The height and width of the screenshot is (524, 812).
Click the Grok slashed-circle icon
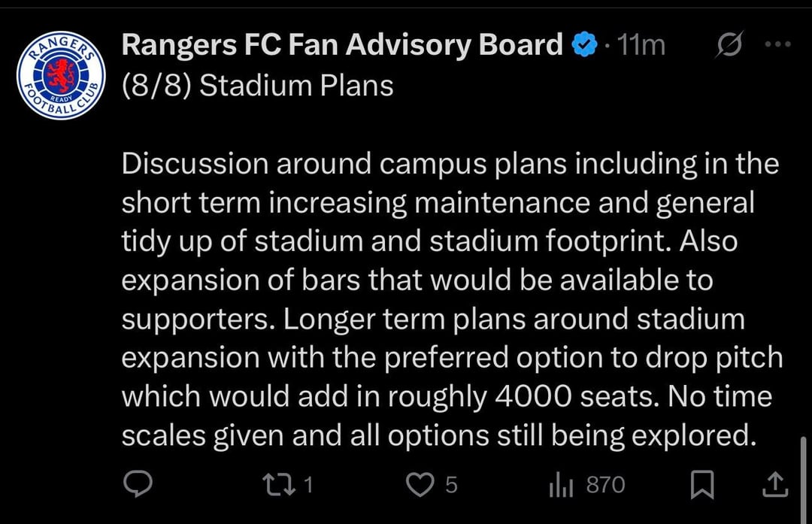[729, 47]
